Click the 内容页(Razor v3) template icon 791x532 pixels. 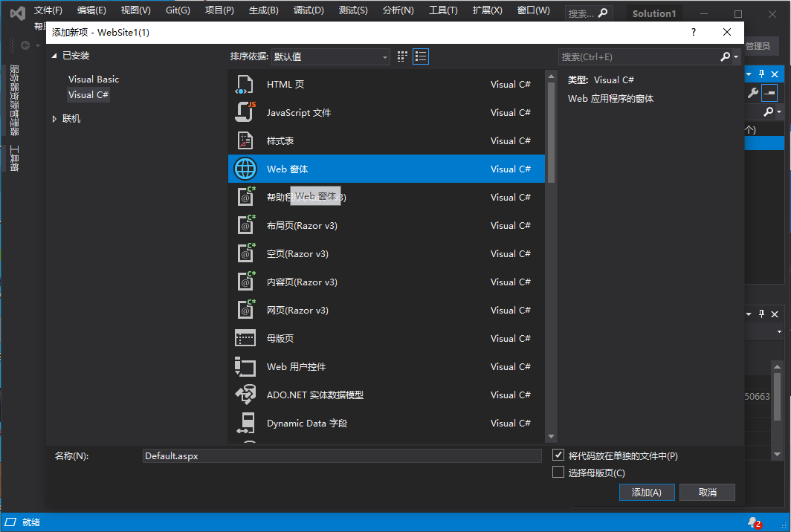(245, 282)
